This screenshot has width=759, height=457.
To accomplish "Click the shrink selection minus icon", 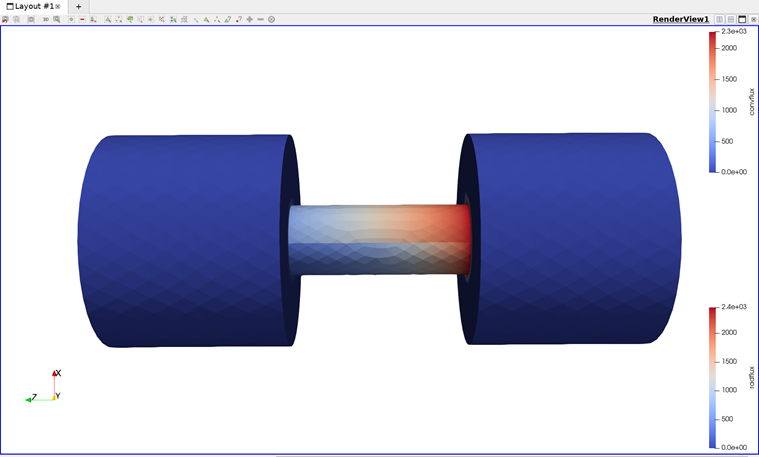I will (260, 19).
